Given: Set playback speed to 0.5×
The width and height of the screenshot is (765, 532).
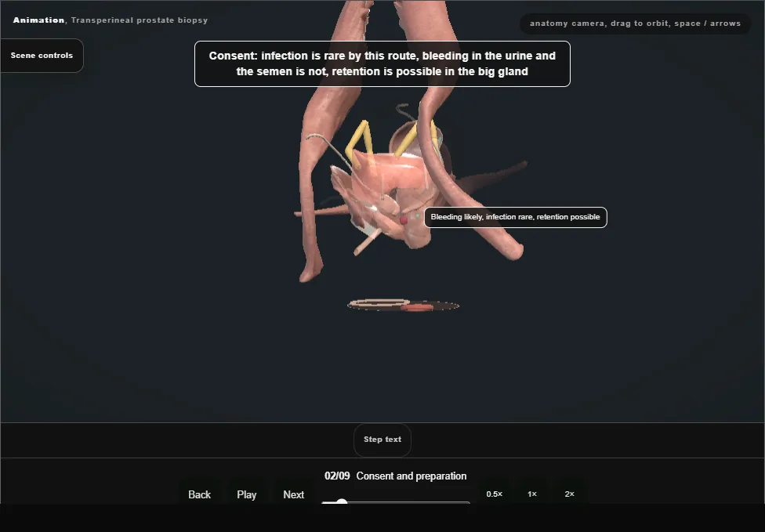Looking at the screenshot, I should pyautogui.click(x=495, y=494).
